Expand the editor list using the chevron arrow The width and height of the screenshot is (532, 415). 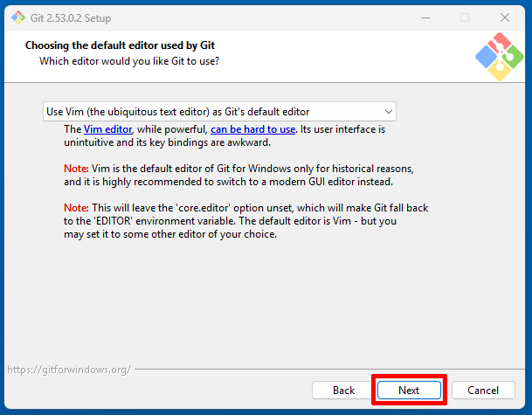(x=388, y=112)
